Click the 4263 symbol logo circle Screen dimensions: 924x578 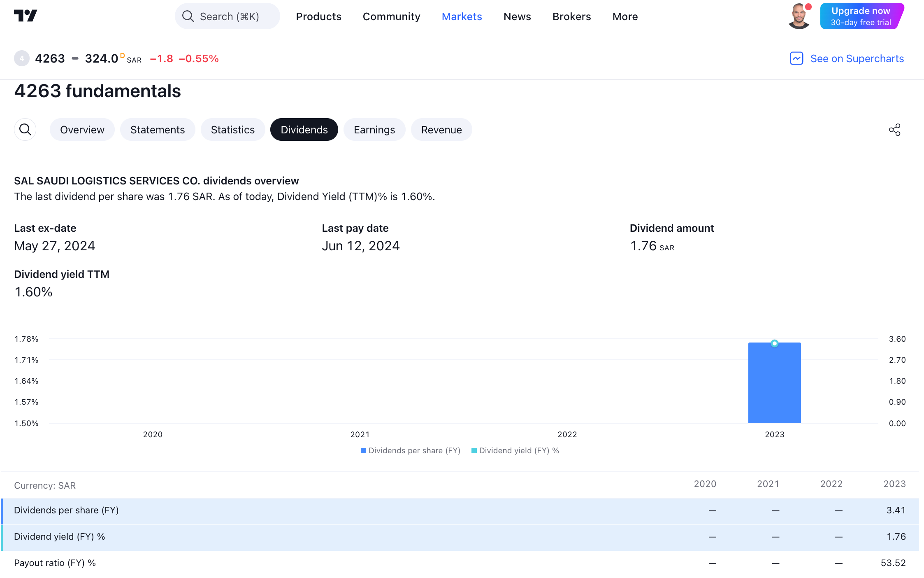pos(21,58)
